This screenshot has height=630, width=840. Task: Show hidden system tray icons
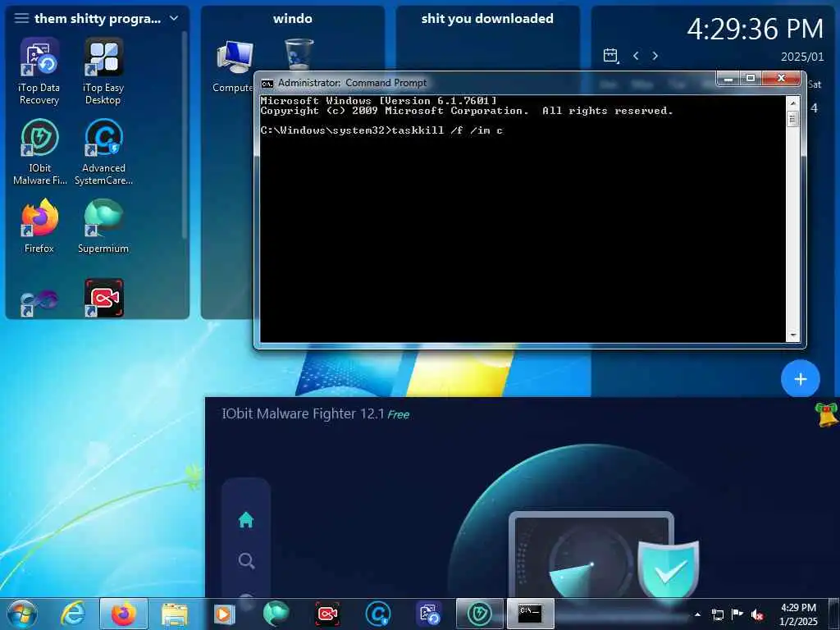pos(697,615)
